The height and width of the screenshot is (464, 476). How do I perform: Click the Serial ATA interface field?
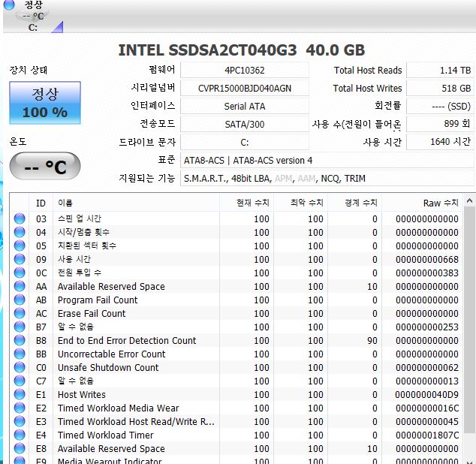(244, 106)
